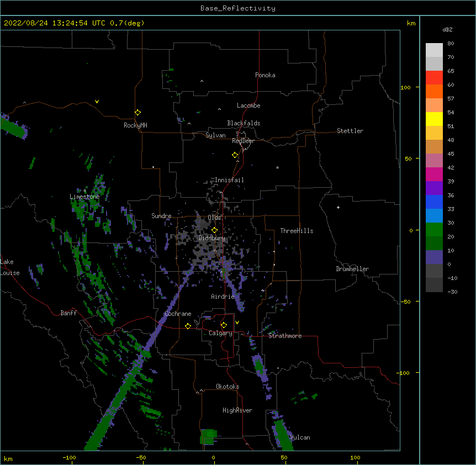The width and height of the screenshot is (476, 465).
Task: Click the Base_Reflectivity title text
Action: tap(238, 8)
